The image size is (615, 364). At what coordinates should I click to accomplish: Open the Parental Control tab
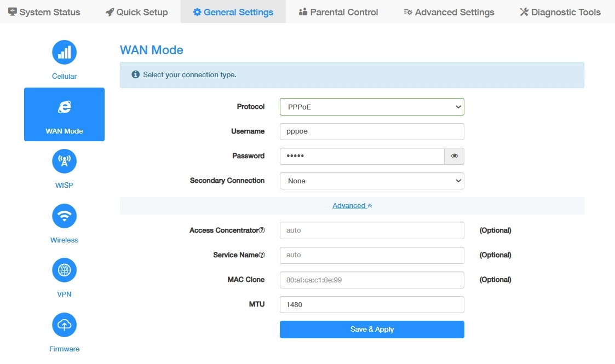coord(338,11)
